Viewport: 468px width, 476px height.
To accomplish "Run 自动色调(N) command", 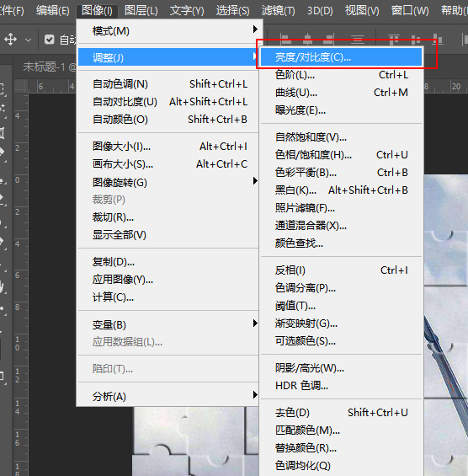I will click(168, 83).
